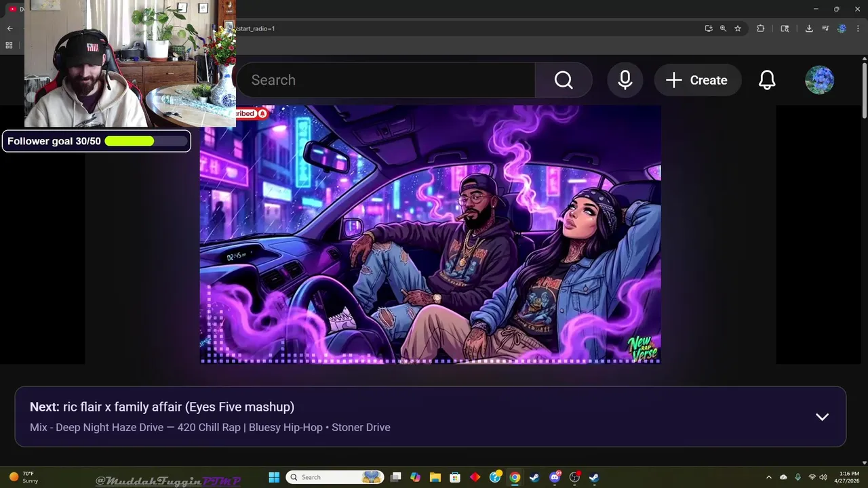Image resolution: width=868 pixels, height=488 pixels.
Task: Open the Chrome apps grid shortcut
Action: pyautogui.click(x=9, y=45)
